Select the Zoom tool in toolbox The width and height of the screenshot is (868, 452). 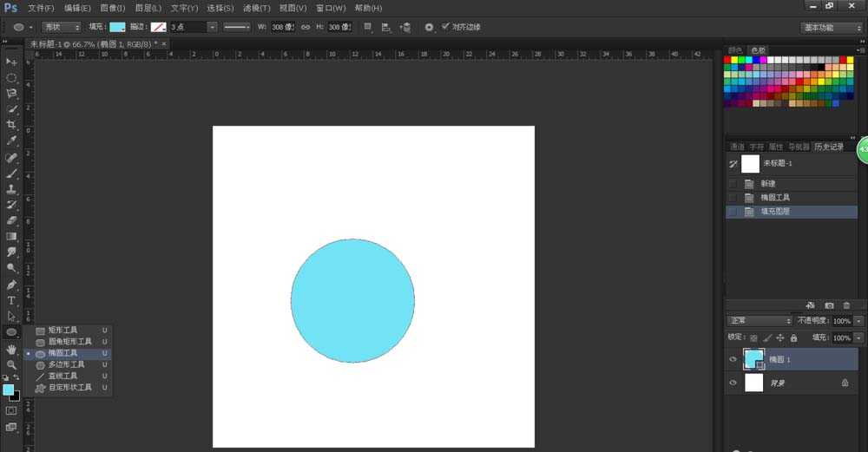(12, 364)
